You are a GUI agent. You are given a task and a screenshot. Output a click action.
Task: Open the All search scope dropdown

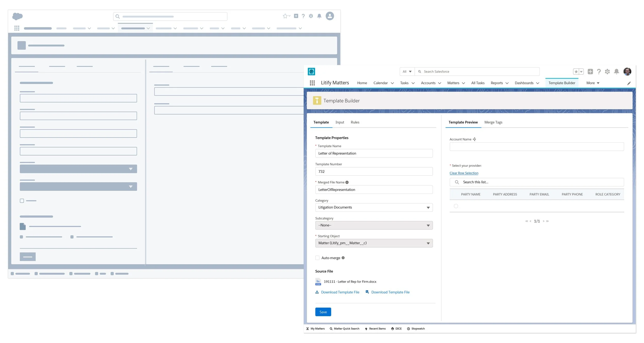pyautogui.click(x=407, y=72)
